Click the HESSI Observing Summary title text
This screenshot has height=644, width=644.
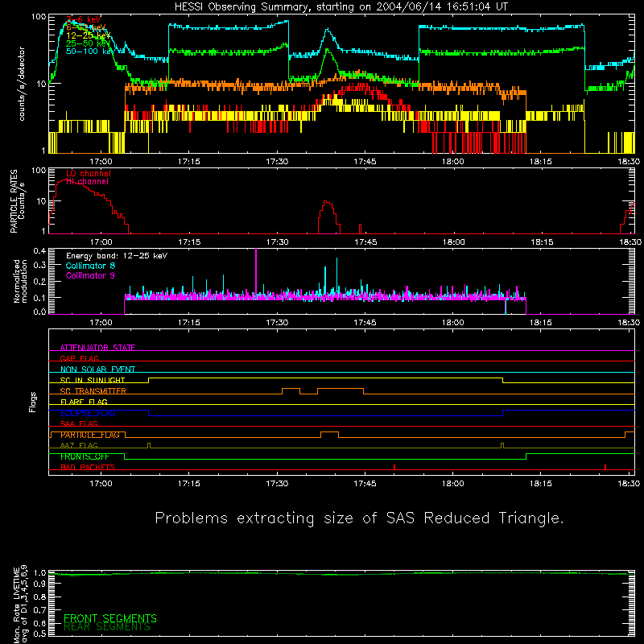[x=341, y=7]
